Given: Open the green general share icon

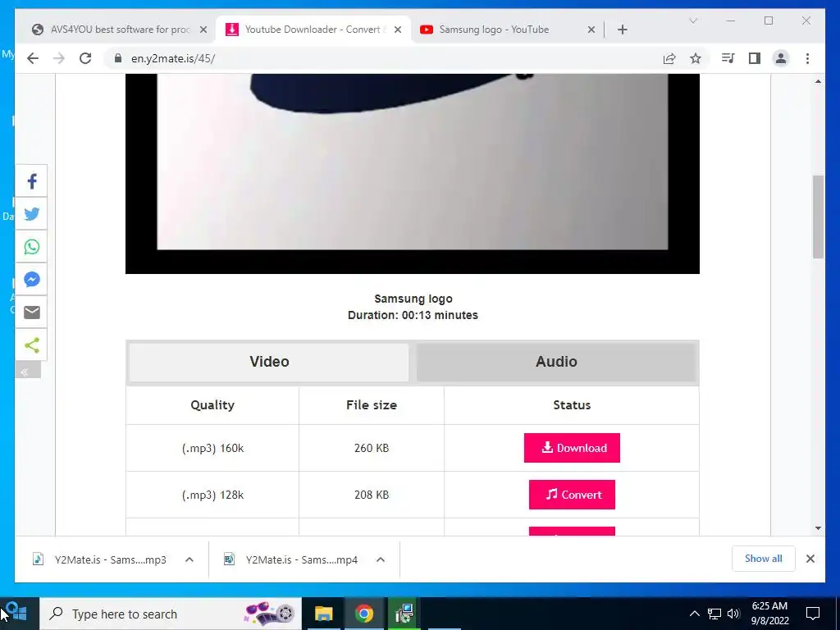Looking at the screenshot, I should pyautogui.click(x=32, y=345).
